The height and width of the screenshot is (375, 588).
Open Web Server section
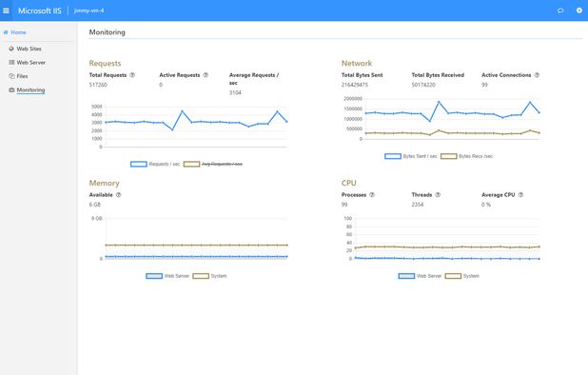[30, 62]
